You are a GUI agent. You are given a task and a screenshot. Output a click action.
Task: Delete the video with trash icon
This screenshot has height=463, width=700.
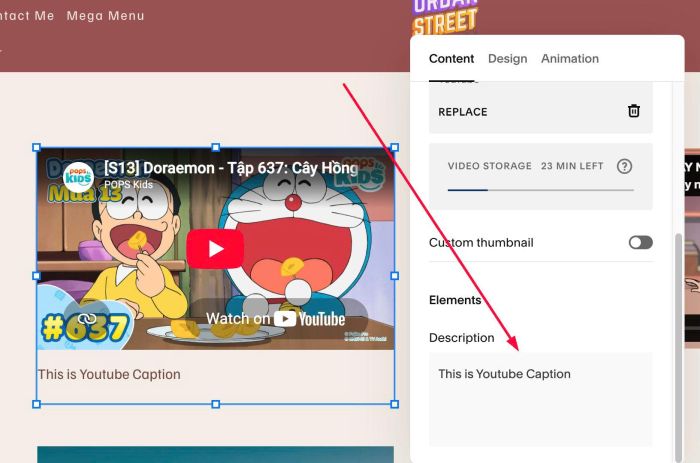pyautogui.click(x=633, y=111)
